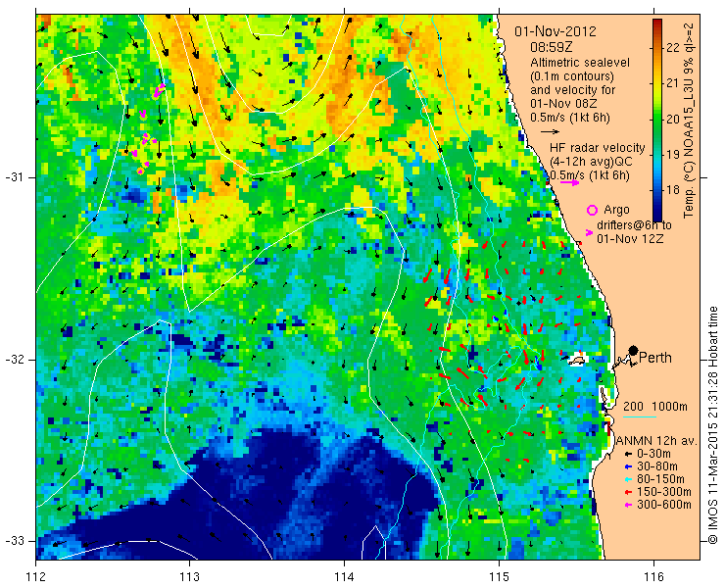Click the 112 longitude axis label
This screenshot has width=725, height=588.
click(36, 576)
